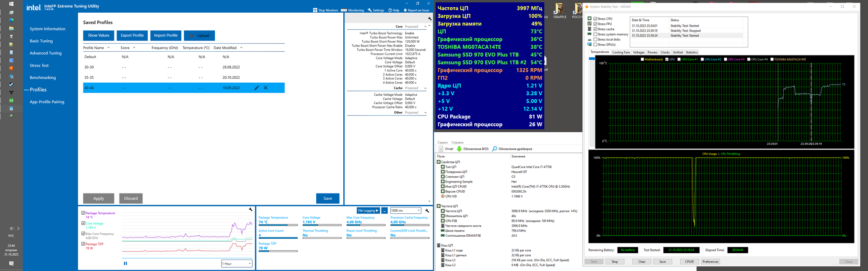Click the pencil edit icon on profile 40-40
Screen dimensions: 868x271
click(x=256, y=88)
